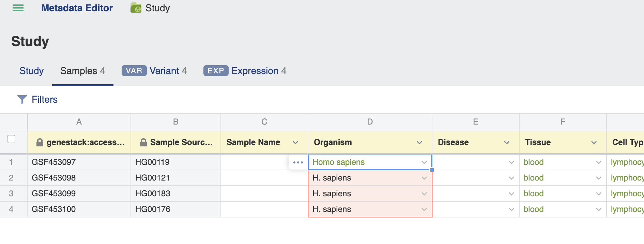Open Homo sapiens cell dropdown in row 1
Screen dimensions: 644x244
(x=424, y=162)
